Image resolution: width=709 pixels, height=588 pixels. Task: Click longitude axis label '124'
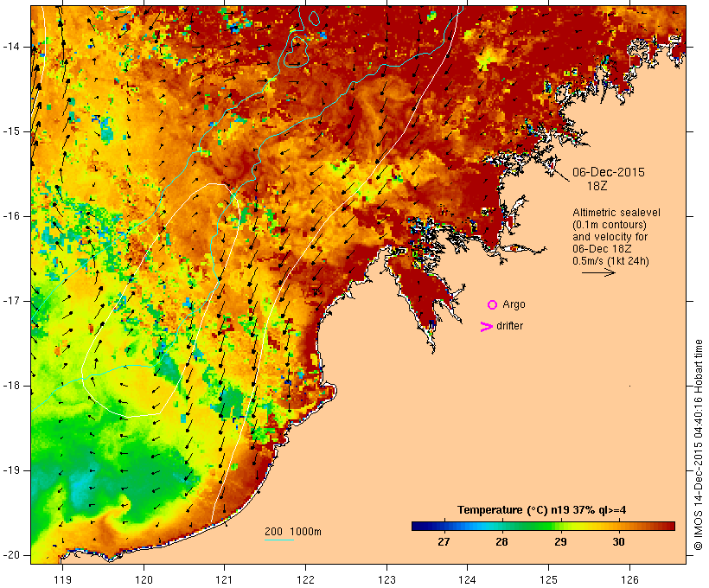click(468, 579)
